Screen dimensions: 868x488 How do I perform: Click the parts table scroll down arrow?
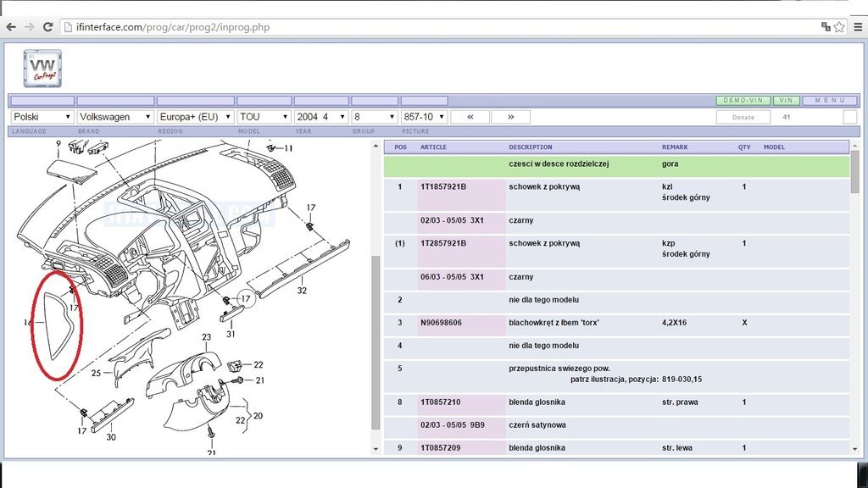pos(854,449)
